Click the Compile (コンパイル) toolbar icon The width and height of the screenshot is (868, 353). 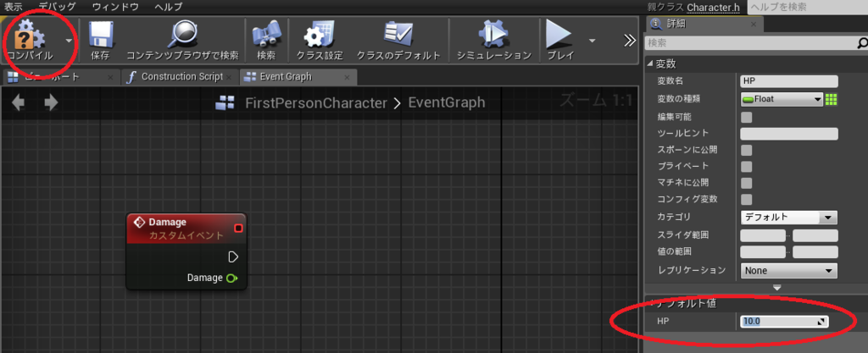(x=30, y=36)
